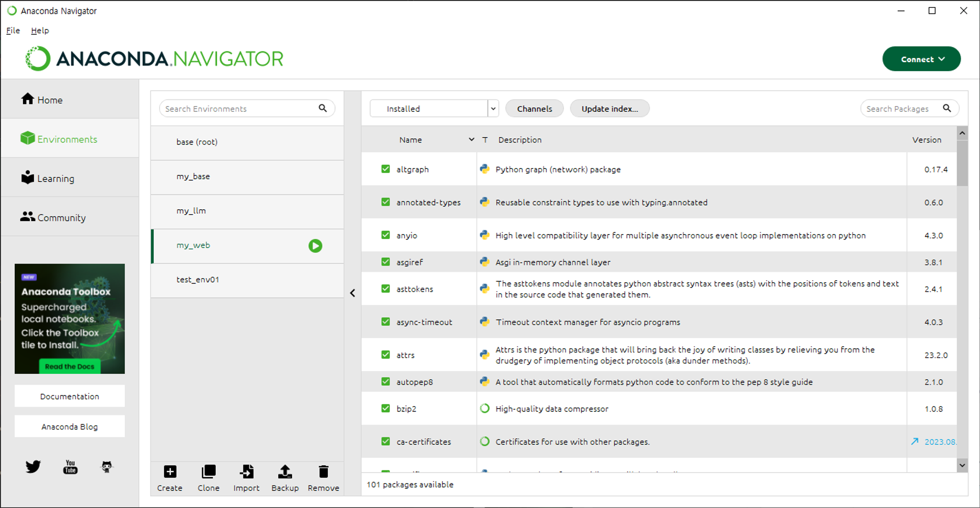Click the package list scrollbar up arrow
The width and height of the screenshot is (980, 508).
[x=962, y=133]
